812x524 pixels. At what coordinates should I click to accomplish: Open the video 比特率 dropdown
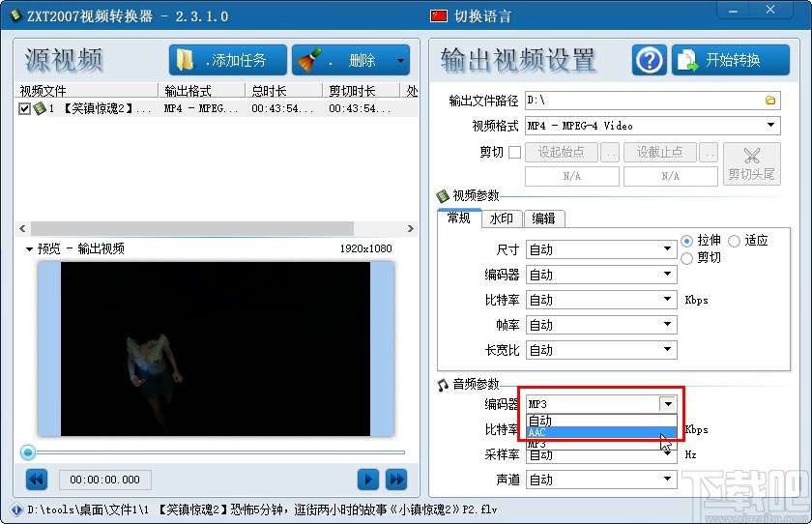pyautogui.click(x=601, y=300)
